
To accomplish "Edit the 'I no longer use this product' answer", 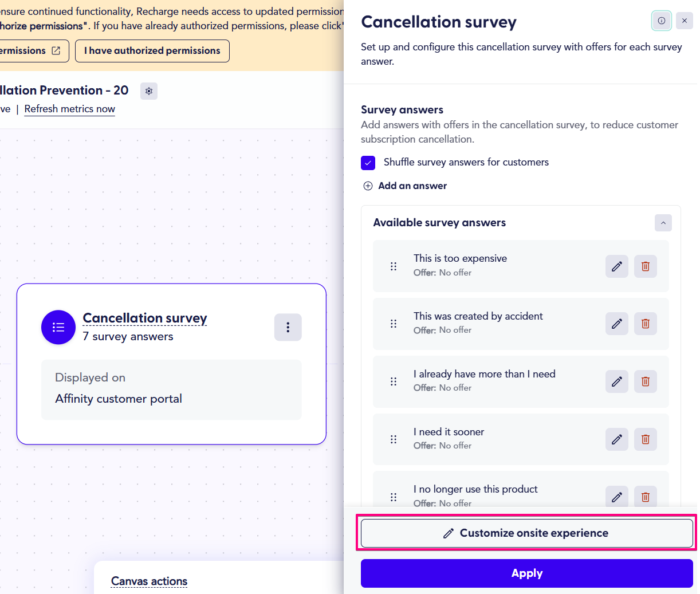I will click(x=617, y=497).
